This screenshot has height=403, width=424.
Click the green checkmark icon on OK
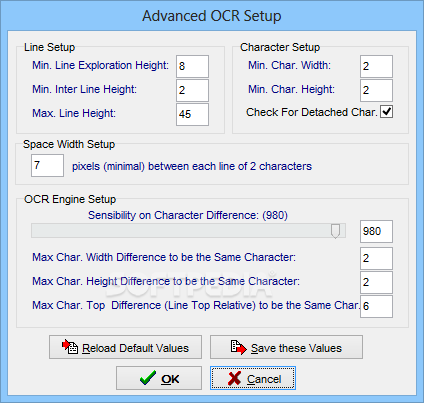pyautogui.click(x=148, y=378)
